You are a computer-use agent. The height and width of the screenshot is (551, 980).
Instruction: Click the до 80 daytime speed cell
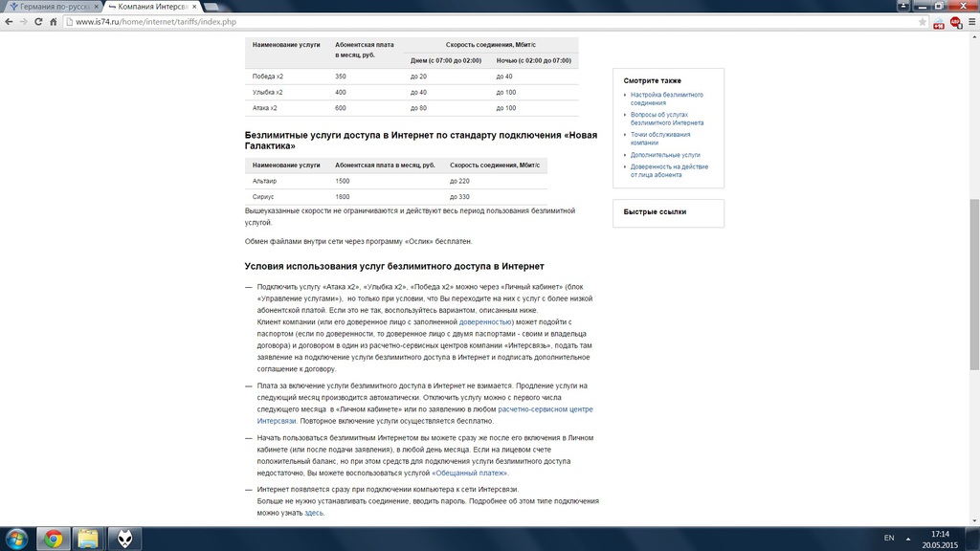coord(418,108)
